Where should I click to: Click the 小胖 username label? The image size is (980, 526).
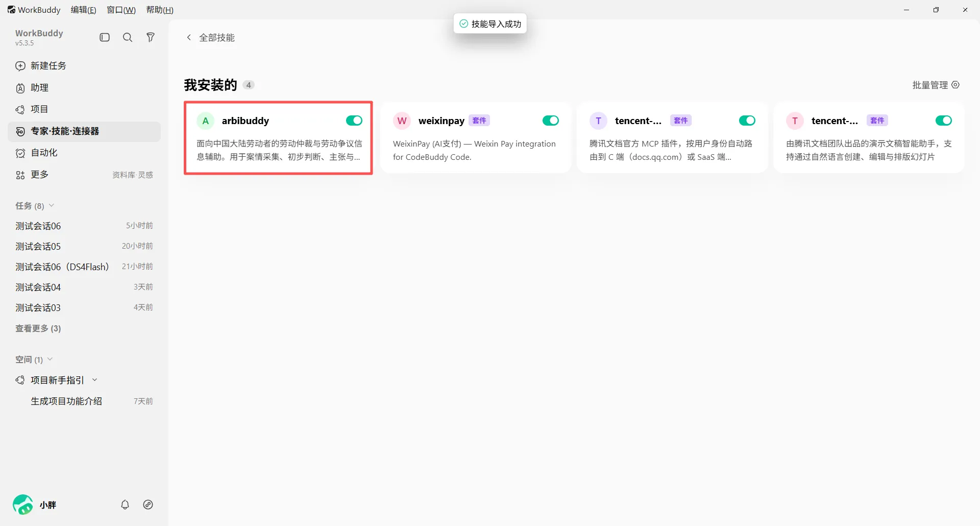(48, 505)
